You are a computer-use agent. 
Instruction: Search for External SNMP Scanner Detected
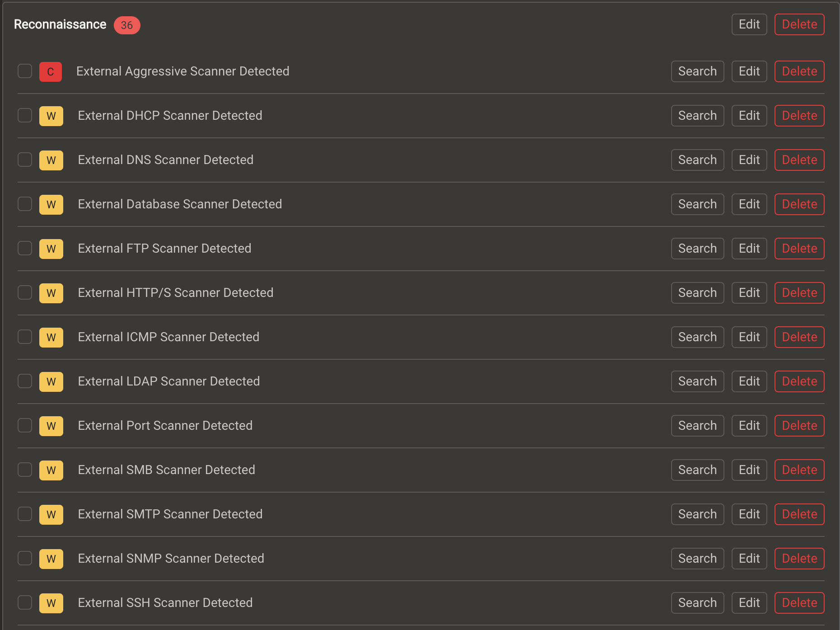(x=697, y=559)
